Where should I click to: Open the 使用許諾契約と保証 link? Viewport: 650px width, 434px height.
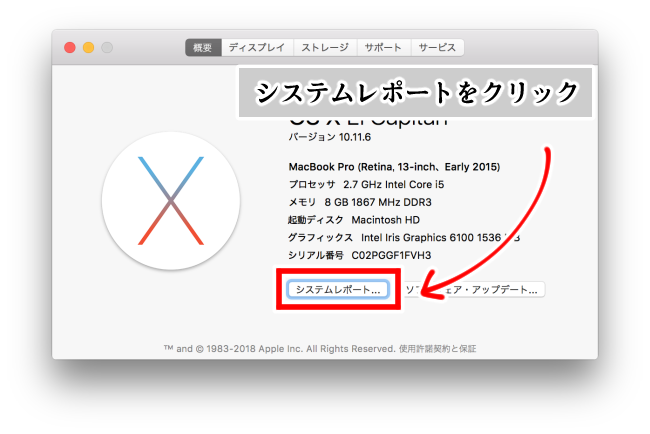pos(437,349)
